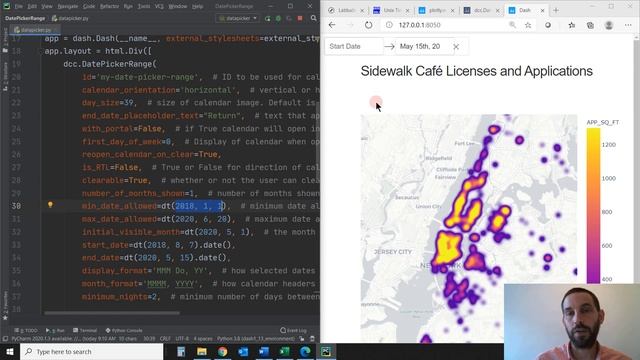Open Edge settings and more menu

(x=628, y=25)
